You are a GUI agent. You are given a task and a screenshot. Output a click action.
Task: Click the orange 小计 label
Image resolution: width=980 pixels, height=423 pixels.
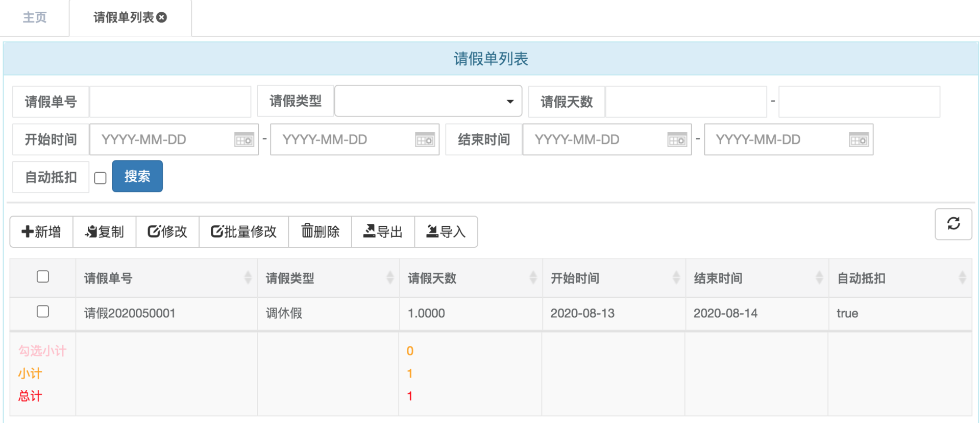click(x=30, y=373)
